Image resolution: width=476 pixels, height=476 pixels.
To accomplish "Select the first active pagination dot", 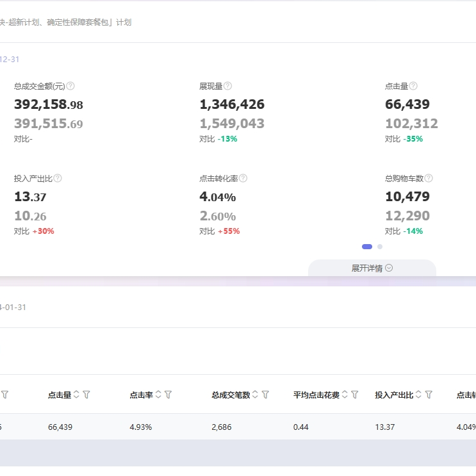I will pyautogui.click(x=367, y=247).
